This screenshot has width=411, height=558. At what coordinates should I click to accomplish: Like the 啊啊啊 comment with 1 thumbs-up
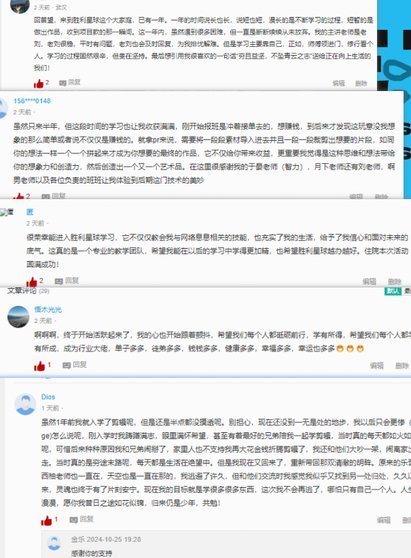point(39,366)
